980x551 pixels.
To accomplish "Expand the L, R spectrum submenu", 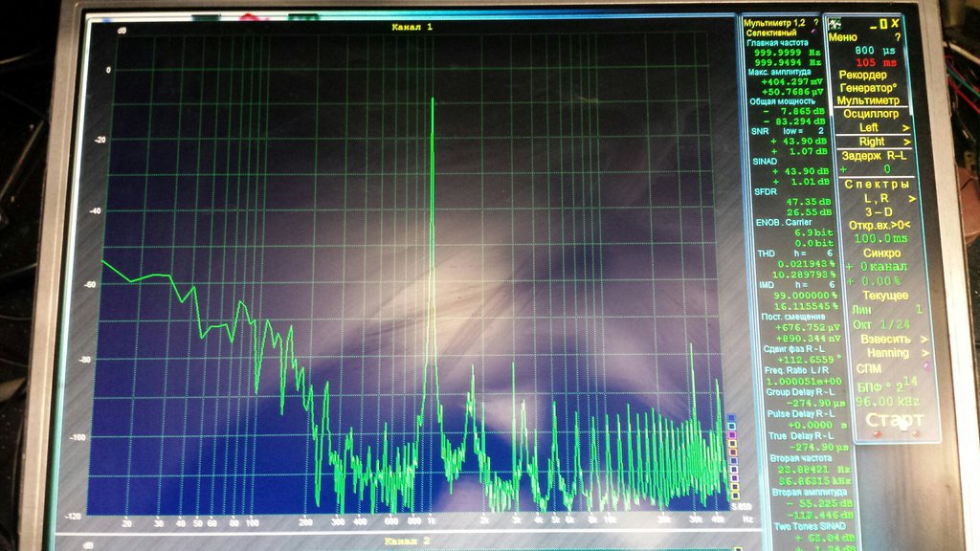I will (x=912, y=199).
